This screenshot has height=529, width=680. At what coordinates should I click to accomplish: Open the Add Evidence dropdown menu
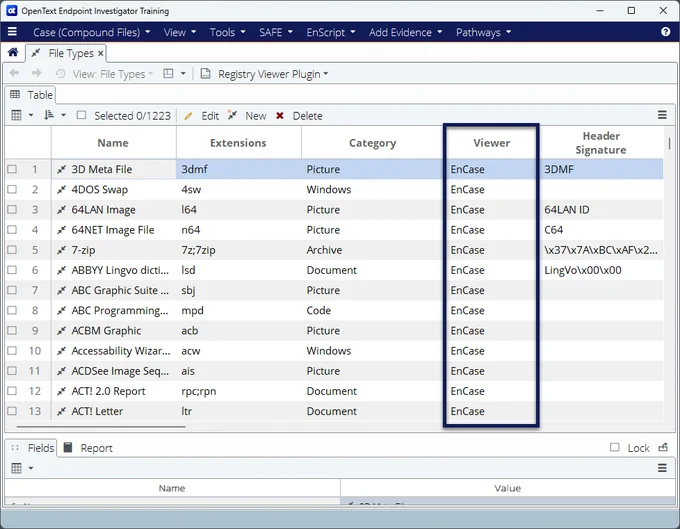[x=405, y=32]
